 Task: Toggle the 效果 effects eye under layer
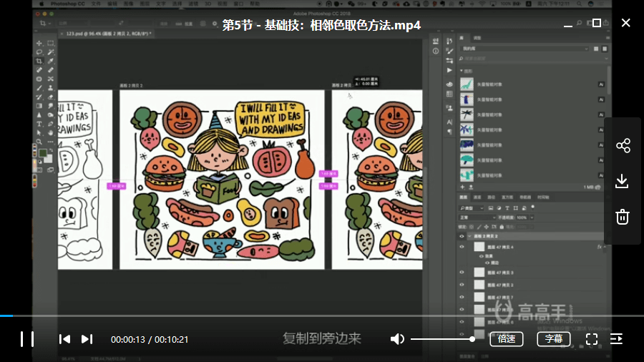(x=482, y=256)
